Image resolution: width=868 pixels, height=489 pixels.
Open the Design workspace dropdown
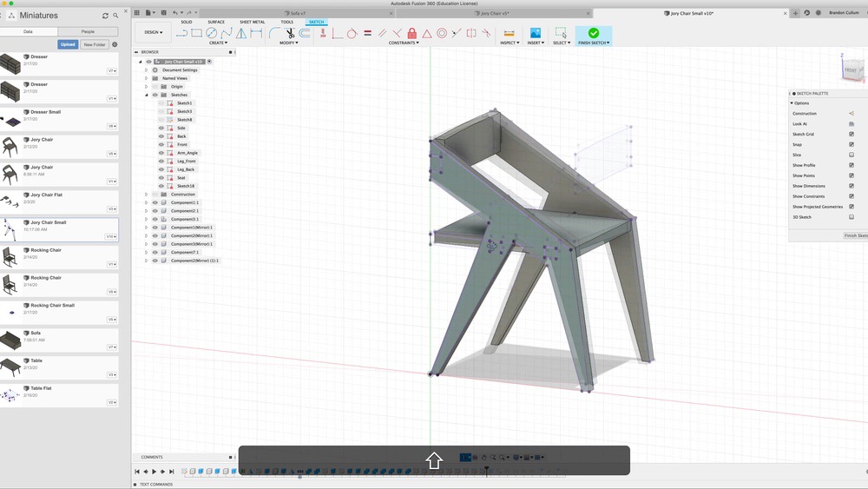(153, 33)
